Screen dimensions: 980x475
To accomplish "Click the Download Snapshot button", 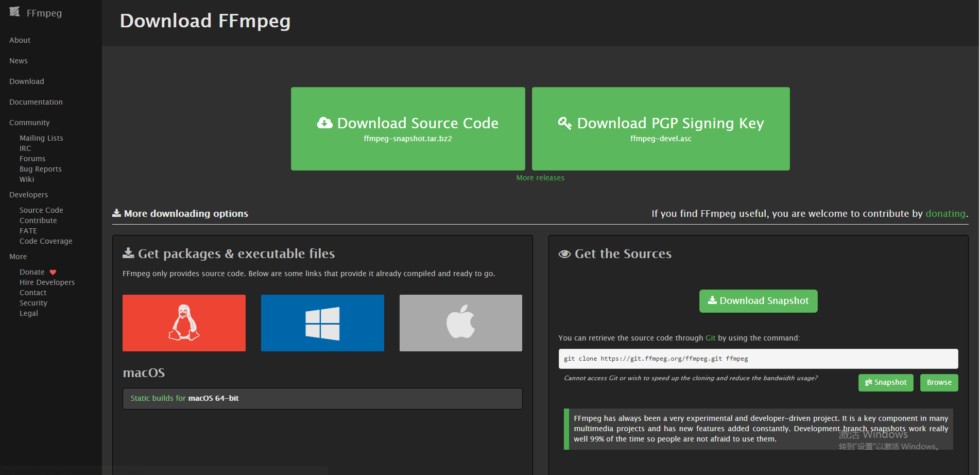I will tap(758, 301).
